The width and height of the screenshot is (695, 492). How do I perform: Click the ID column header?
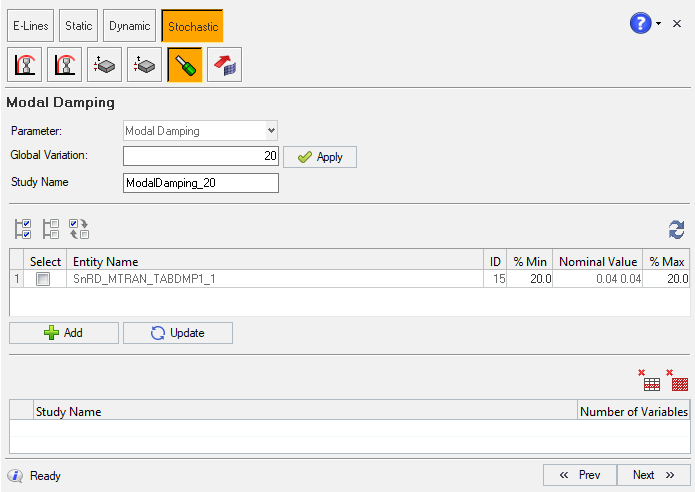495,262
